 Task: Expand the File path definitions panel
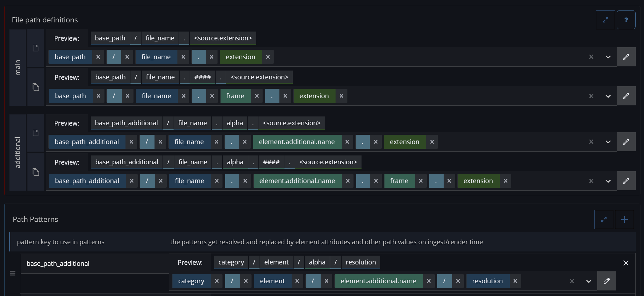pos(605,20)
